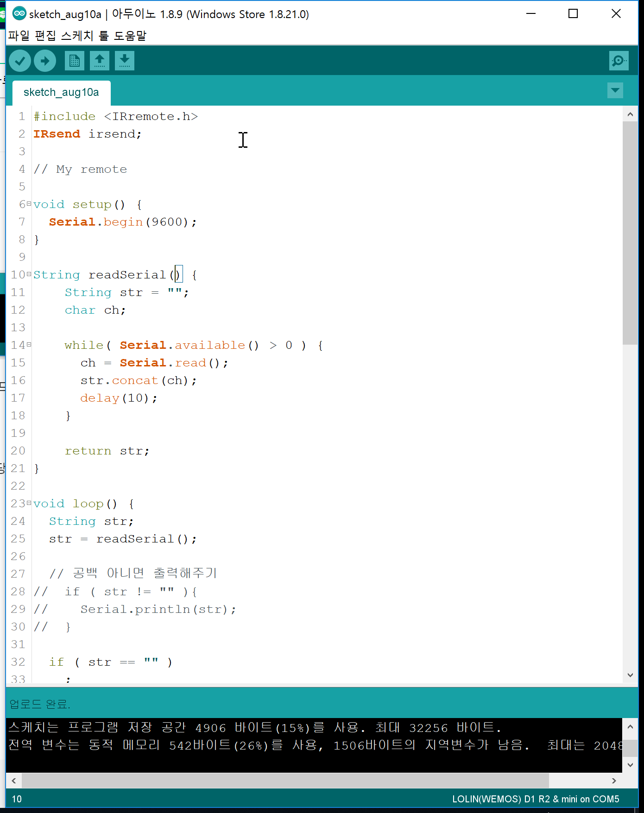Click 'ch = Serial.read();' line
Image resolution: width=644 pixels, height=813 pixels.
(x=155, y=363)
